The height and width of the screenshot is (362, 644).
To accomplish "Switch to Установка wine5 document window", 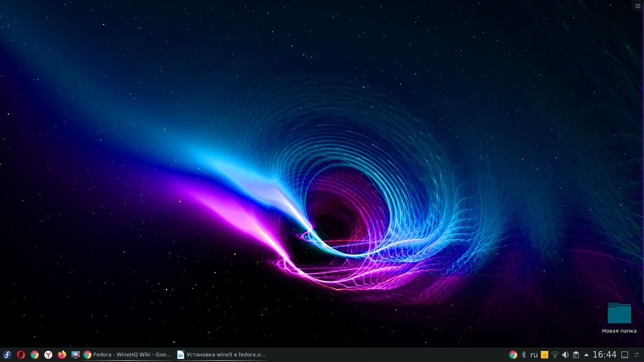I will [x=222, y=354].
